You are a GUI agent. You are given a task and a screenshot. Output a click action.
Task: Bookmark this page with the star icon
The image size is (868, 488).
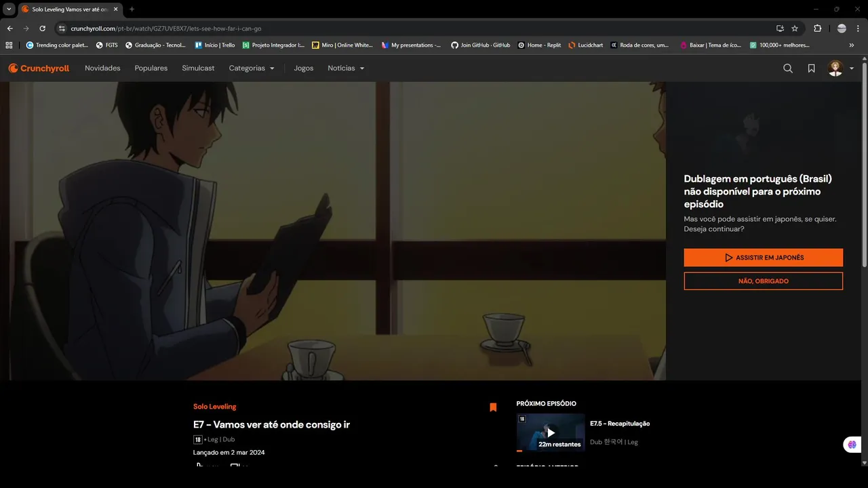[795, 28]
